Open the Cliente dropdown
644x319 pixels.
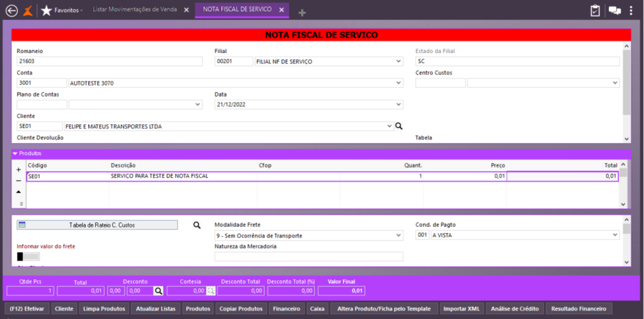tap(389, 127)
